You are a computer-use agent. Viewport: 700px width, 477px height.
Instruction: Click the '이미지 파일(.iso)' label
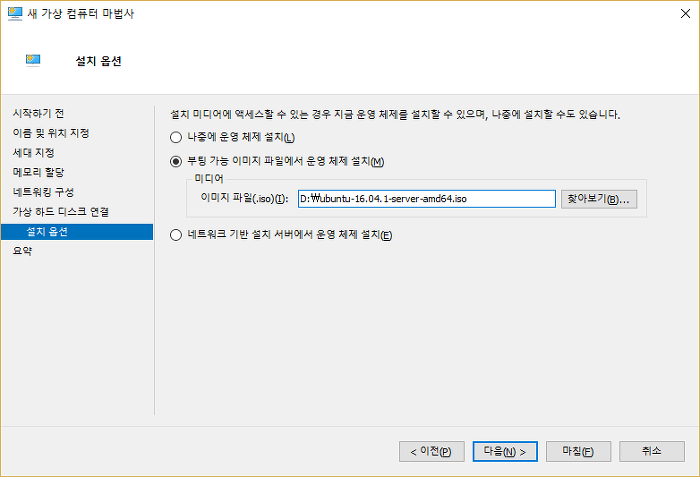[x=244, y=198]
